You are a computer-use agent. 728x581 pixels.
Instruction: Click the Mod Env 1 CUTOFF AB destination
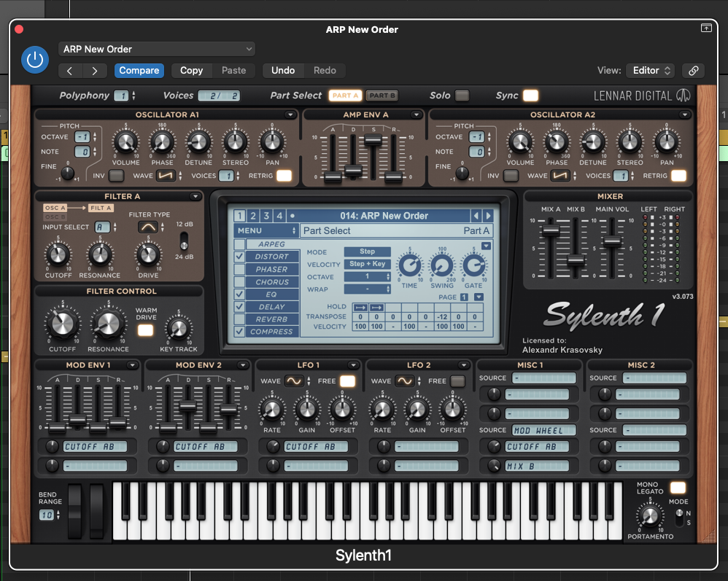[95, 447]
